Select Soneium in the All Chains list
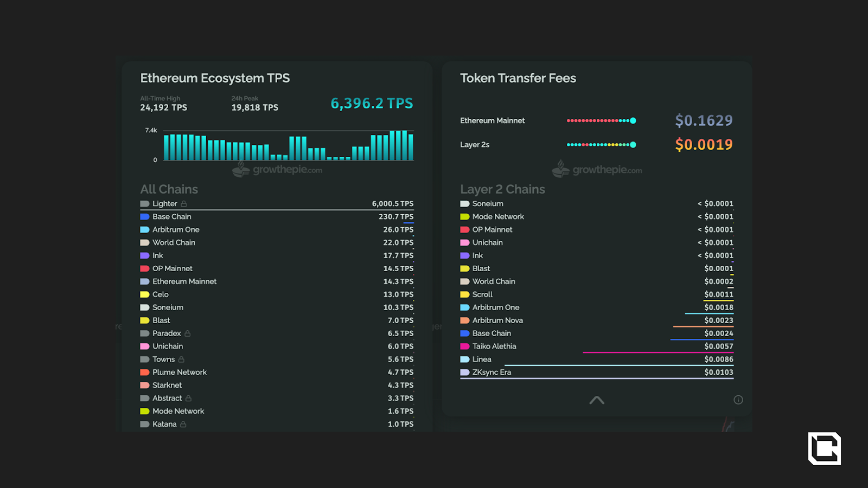This screenshot has width=868, height=488. pos(277,307)
